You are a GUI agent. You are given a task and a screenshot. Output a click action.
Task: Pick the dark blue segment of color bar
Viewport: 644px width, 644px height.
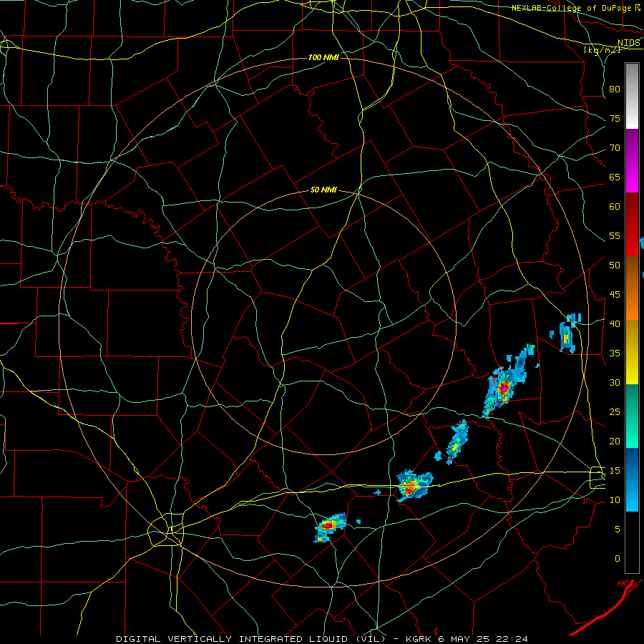[x=632, y=479]
